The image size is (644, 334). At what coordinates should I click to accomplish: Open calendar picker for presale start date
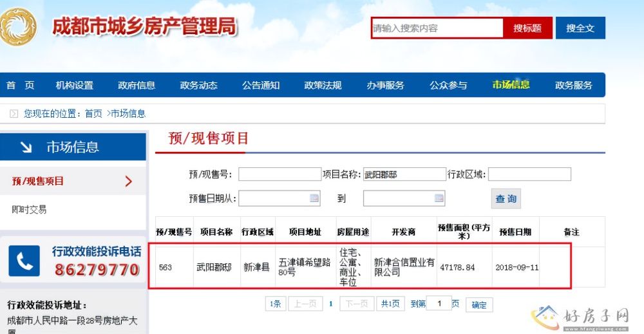[x=314, y=198]
